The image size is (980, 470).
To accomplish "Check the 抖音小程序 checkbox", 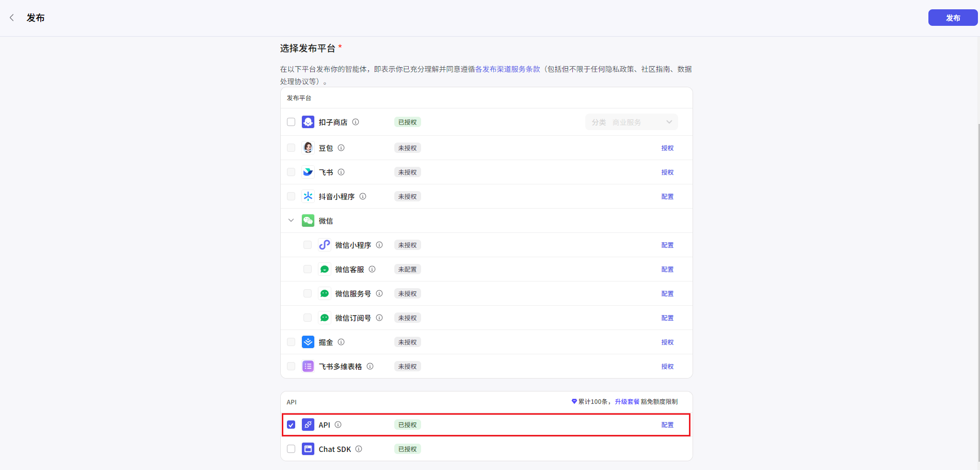I will point(291,196).
